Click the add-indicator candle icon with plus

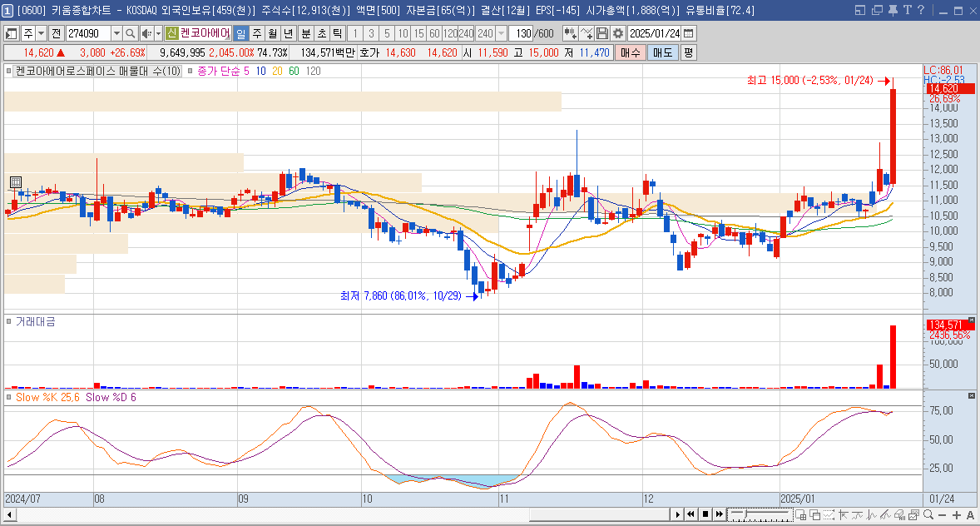pos(570,33)
